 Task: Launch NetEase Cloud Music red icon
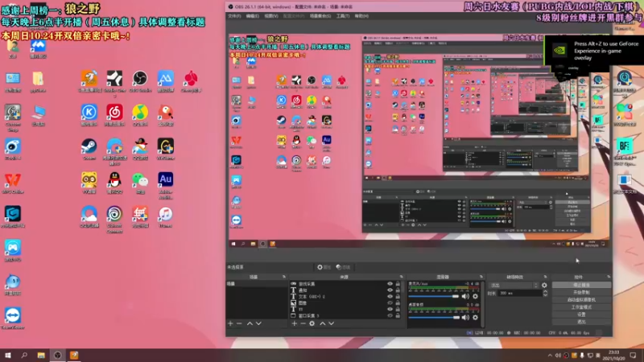(x=114, y=115)
